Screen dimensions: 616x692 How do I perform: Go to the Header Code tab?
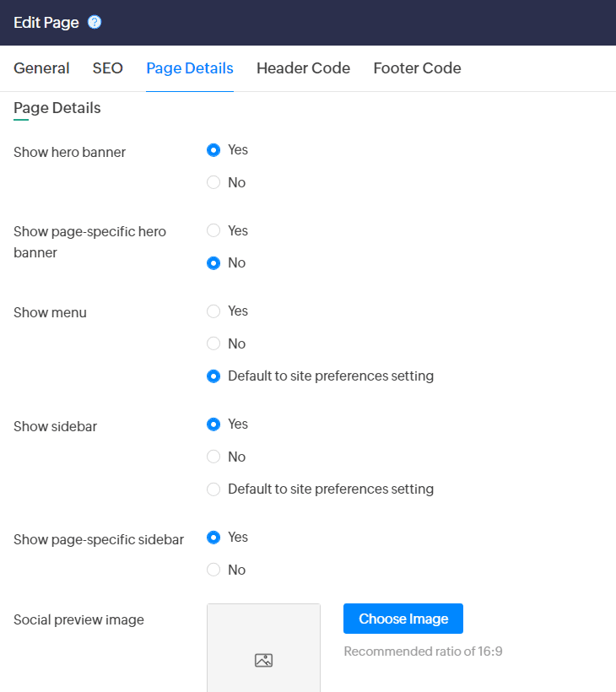[303, 68]
